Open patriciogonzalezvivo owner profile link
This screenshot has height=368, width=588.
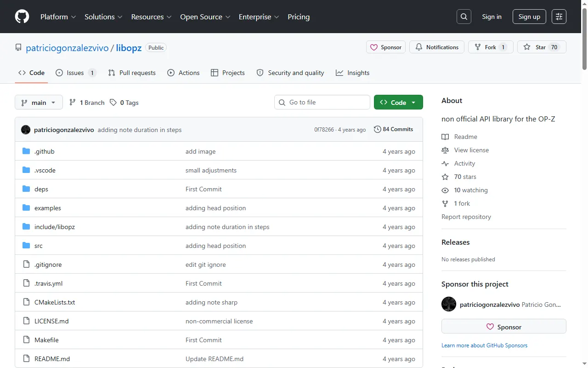67,47
